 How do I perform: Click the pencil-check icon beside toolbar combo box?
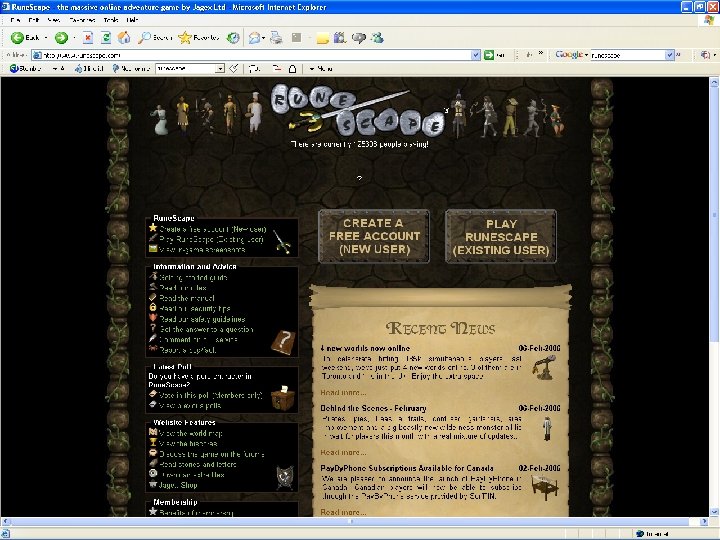[x=234, y=68]
